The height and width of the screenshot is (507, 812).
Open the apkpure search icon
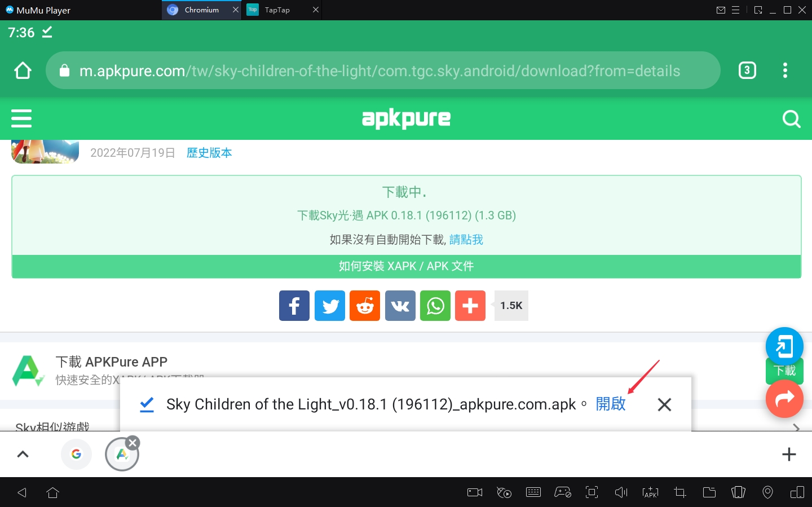pyautogui.click(x=791, y=118)
